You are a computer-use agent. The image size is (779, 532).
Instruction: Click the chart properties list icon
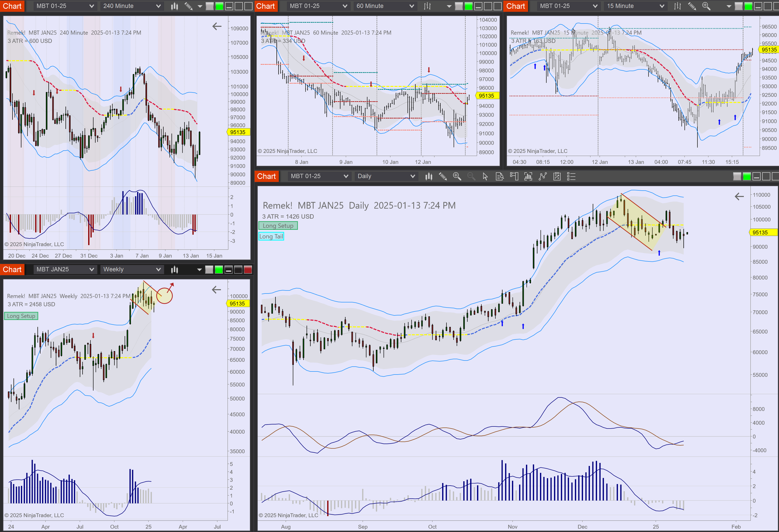571,176
